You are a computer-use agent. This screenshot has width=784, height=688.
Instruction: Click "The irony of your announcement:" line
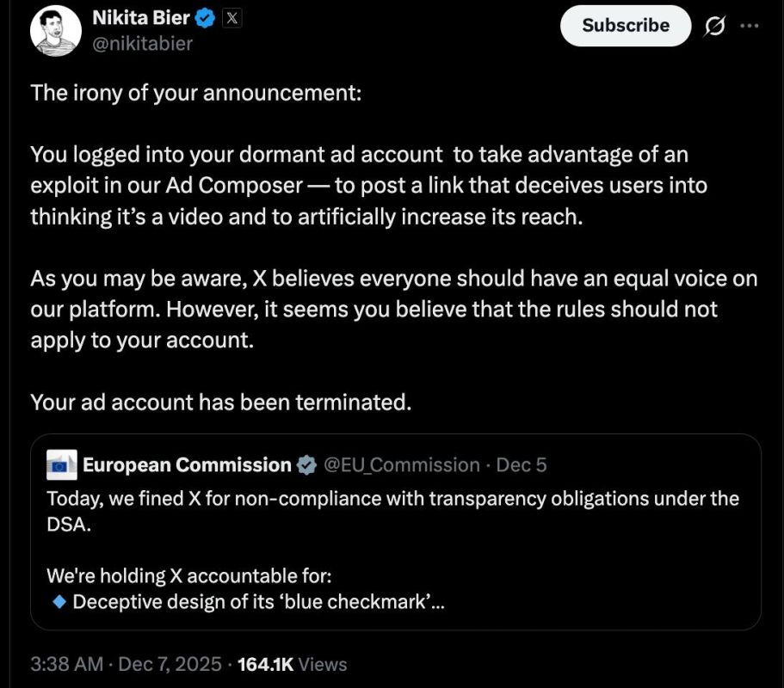click(x=197, y=93)
